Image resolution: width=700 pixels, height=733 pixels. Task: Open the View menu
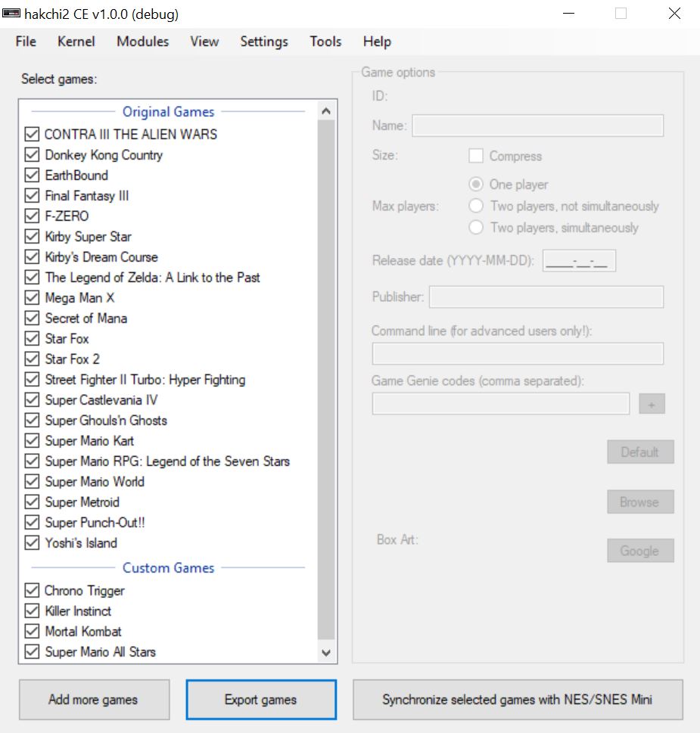(204, 42)
